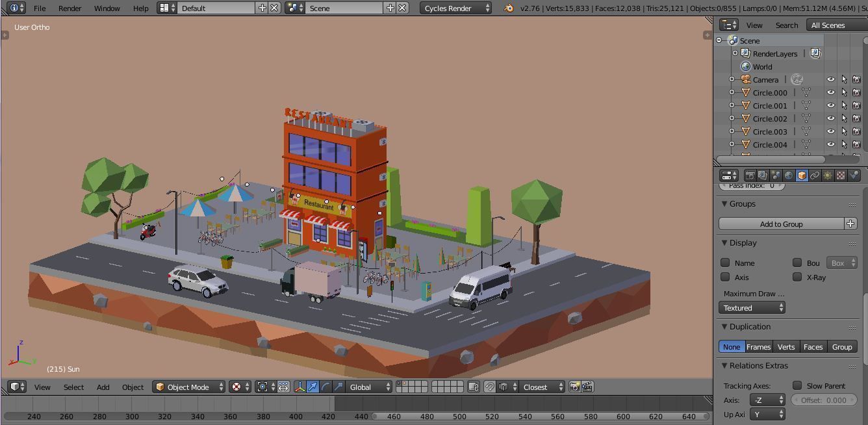
Task: Collapse the Groups panel
Action: point(724,203)
